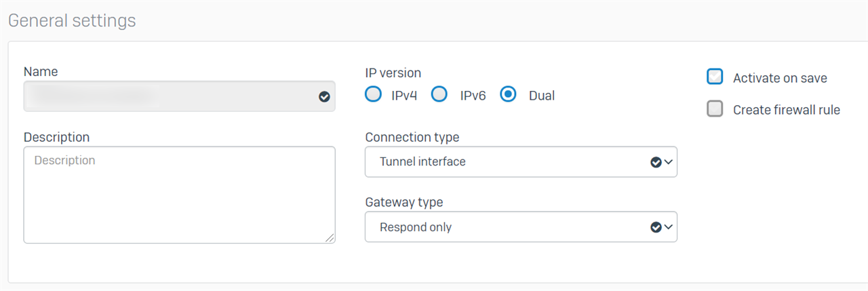868x291 pixels.
Task: Select the IPv6 radio button
Action: [x=441, y=94]
